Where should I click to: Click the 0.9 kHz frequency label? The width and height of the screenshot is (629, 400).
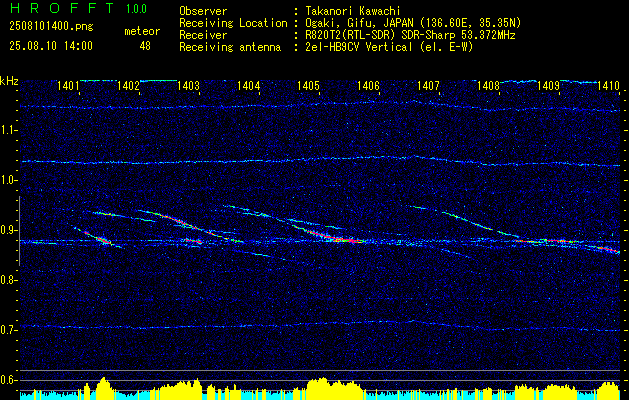[7, 230]
